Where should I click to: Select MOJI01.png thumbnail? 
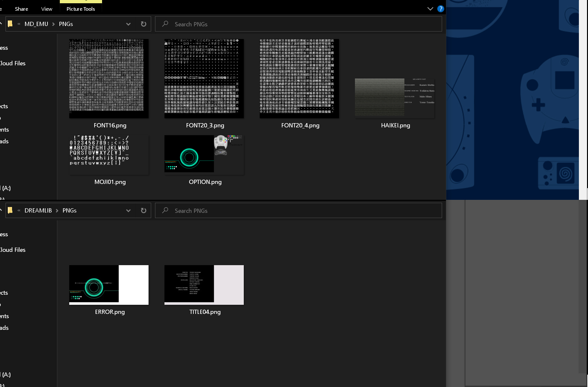coord(109,155)
